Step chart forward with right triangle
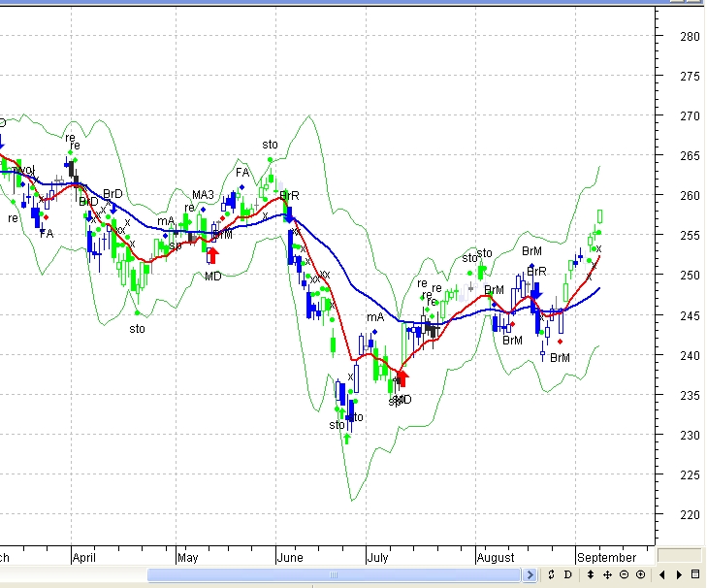Screen dimensions: 707x588 tap(679, 574)
